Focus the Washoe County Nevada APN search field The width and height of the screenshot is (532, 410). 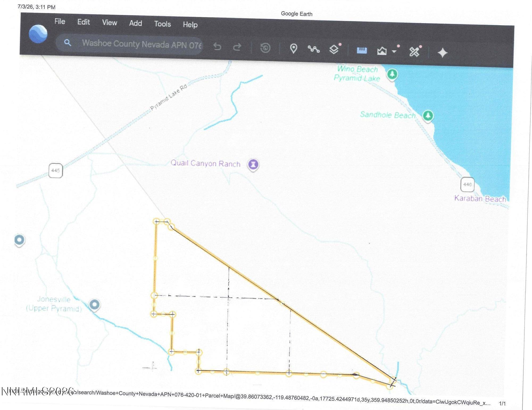[x=129, y=44]
